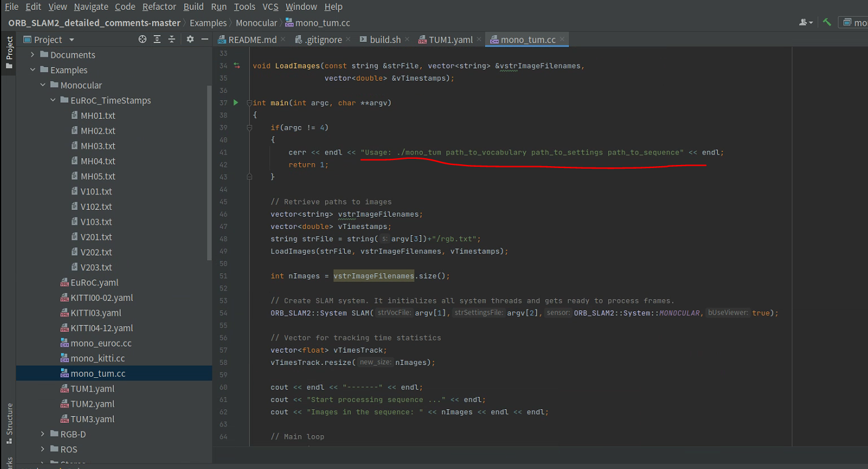
Task: Close the README.md tab
Action: click(x=283, y=39)
